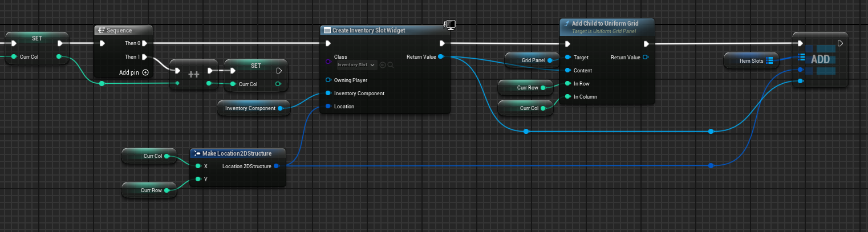Select the ++ increment node
The height and width of the screenshot is (232, 868).
[194, 74]
